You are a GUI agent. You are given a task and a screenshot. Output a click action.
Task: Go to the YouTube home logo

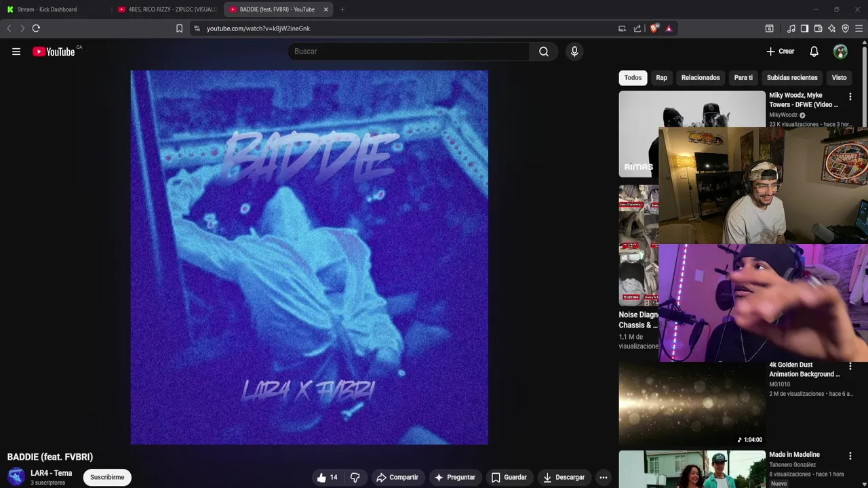(54, 52)
